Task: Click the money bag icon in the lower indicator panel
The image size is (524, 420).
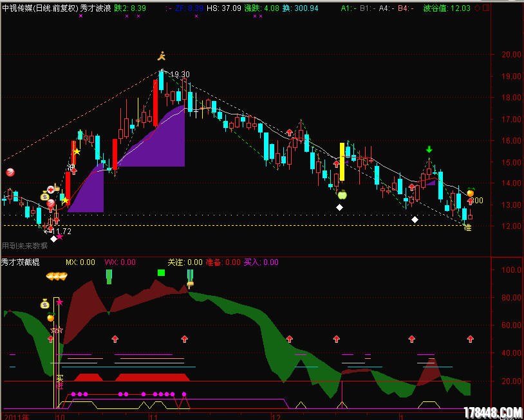Action: coord(45,304)
